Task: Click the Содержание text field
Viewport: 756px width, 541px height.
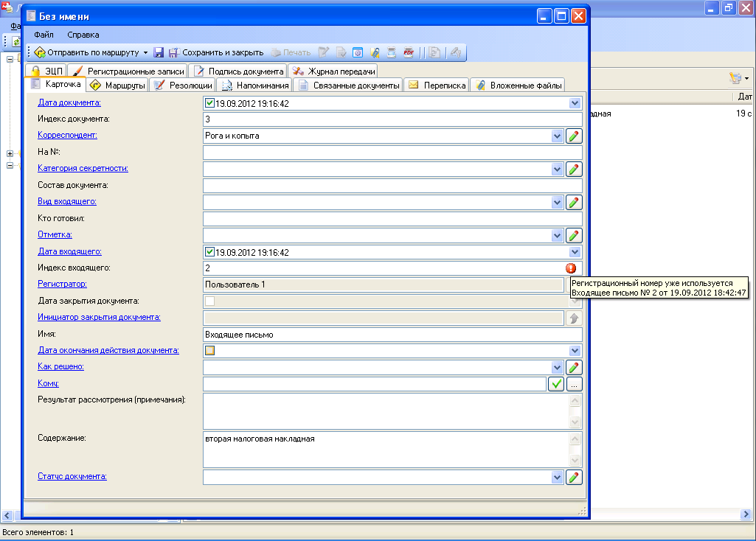Action: 384,449
